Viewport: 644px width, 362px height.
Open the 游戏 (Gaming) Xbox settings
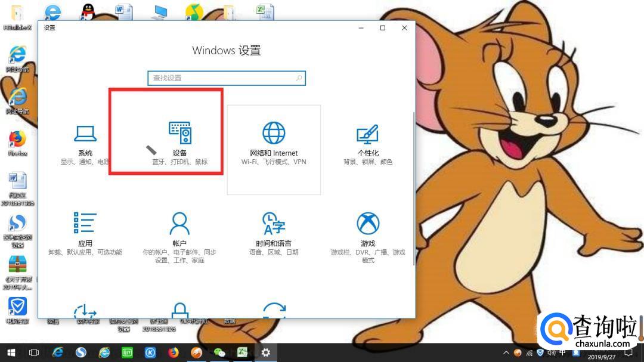pyautogui.click(x=368, y=233)
